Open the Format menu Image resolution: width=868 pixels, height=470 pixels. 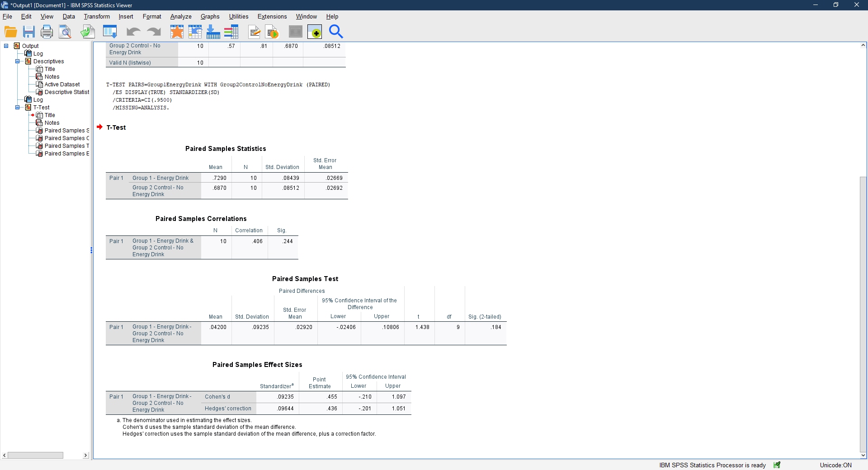click(152, 16)
